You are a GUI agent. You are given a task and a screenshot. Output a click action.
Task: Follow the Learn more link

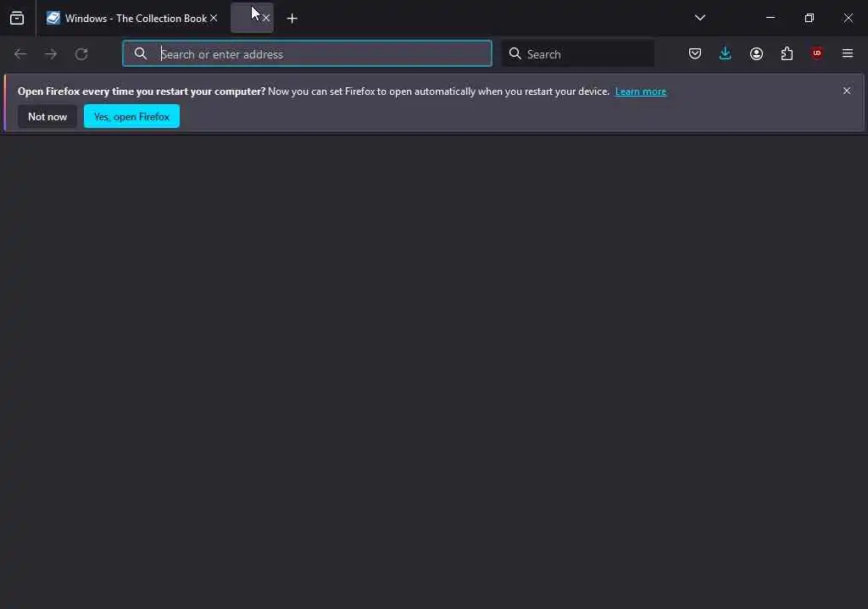[x=641, y=91]
